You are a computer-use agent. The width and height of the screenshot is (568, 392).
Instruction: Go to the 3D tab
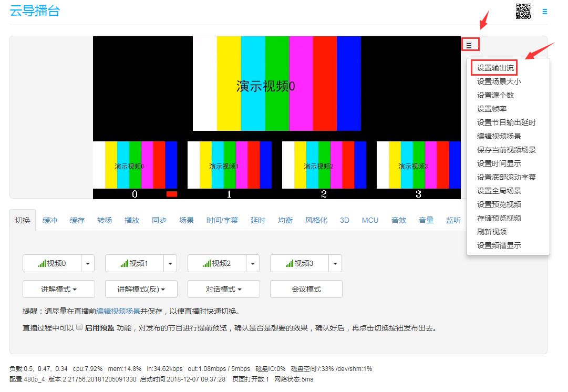pos(345,220)
